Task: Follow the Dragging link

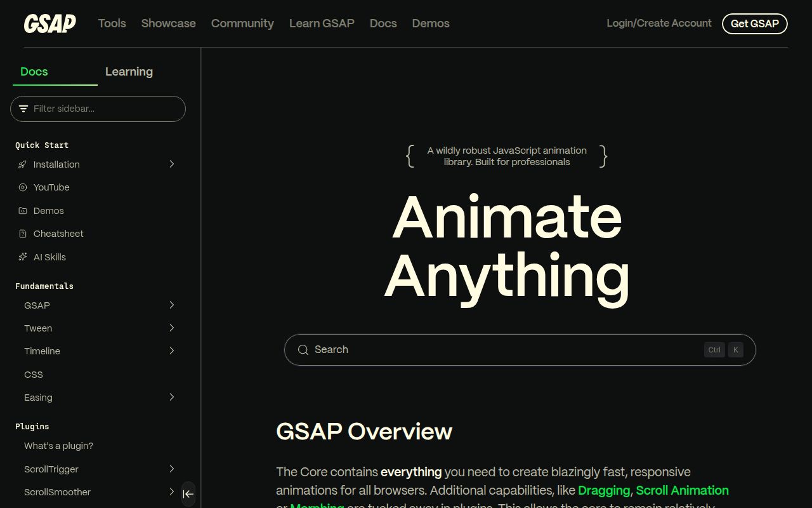Action: [604, 490]
